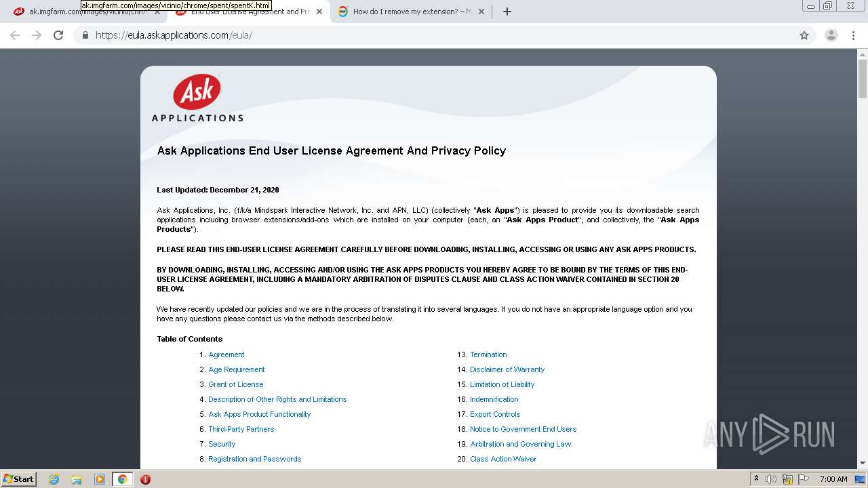The height and width of the screenshot is (488, 868).
Task: Close the How do I remove my extension tab
Action: tap(481, 12)
